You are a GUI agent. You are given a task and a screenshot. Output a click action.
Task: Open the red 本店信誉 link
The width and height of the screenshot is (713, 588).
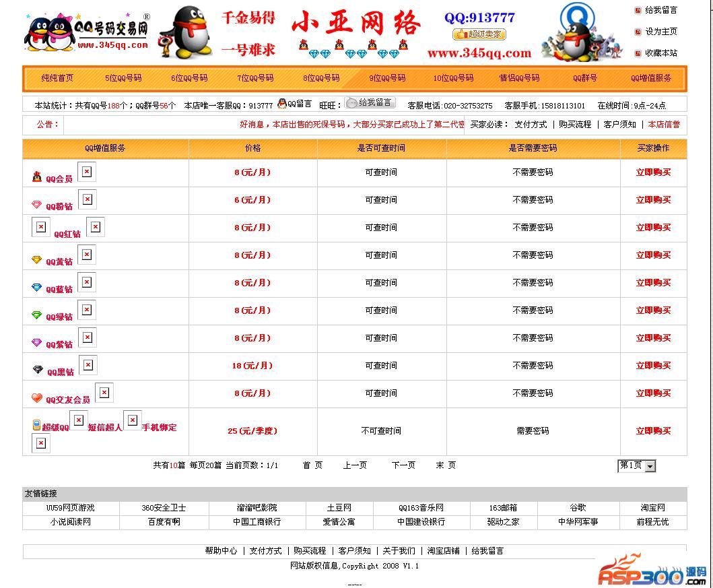[664, 125]
